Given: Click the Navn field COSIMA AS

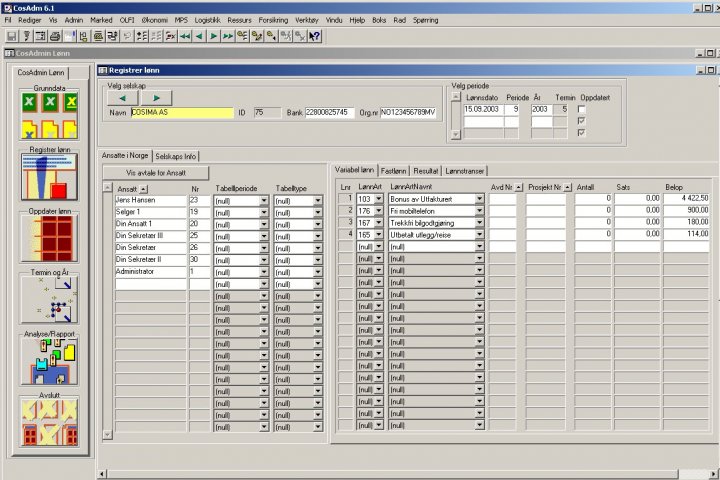Looking at the screenshot, I should tap(182, 113).
